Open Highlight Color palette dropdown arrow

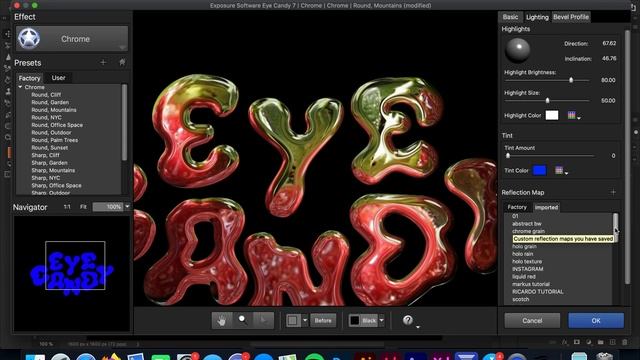[x=579, y=118]
